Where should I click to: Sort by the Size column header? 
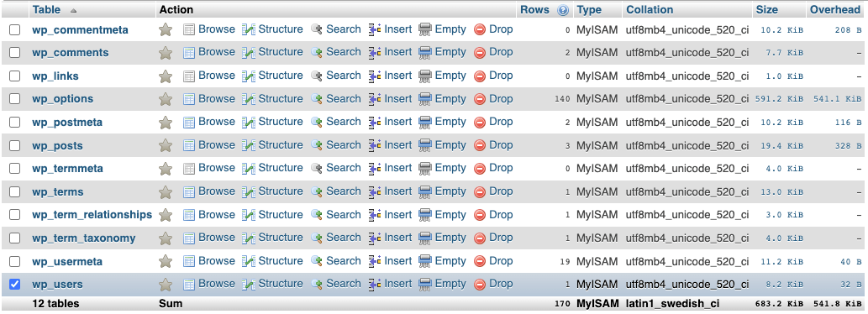(x=766, y=9)
